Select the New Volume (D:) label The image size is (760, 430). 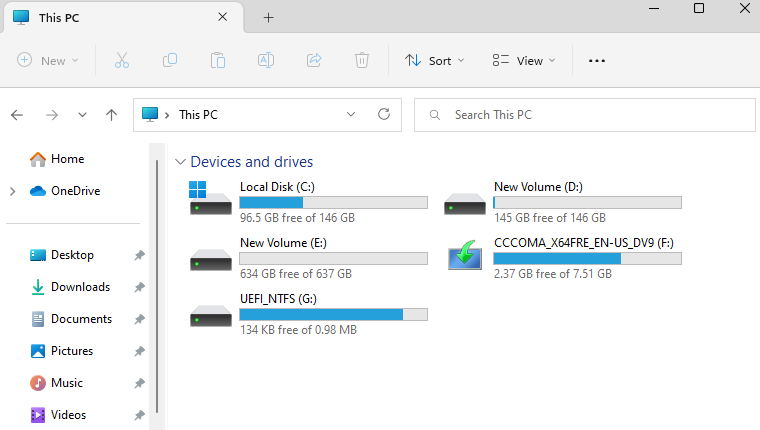pyautogui.click(x=538, y=187)
